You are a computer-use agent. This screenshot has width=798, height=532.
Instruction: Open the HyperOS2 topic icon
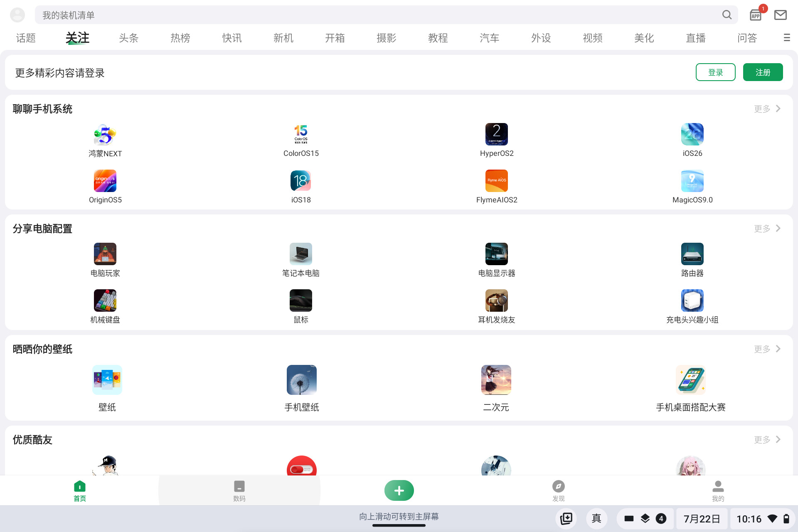[x=497, y=134]
